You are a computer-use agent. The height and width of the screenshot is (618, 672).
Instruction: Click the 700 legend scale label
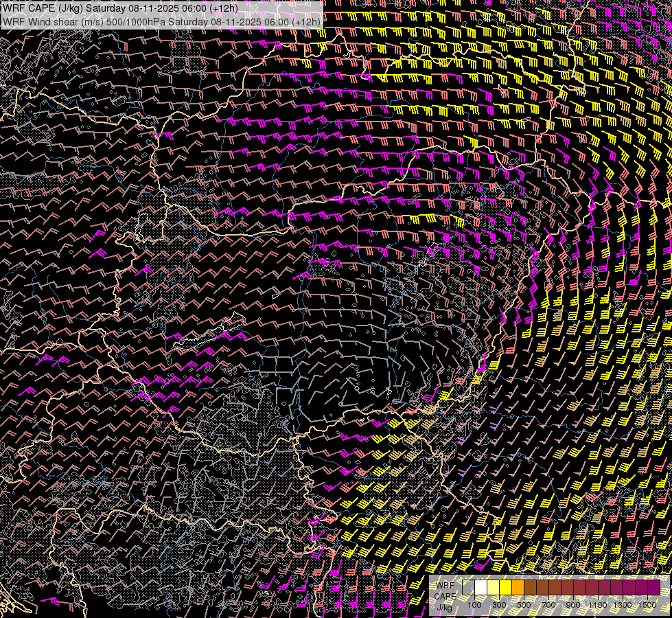tap(548, 605)
